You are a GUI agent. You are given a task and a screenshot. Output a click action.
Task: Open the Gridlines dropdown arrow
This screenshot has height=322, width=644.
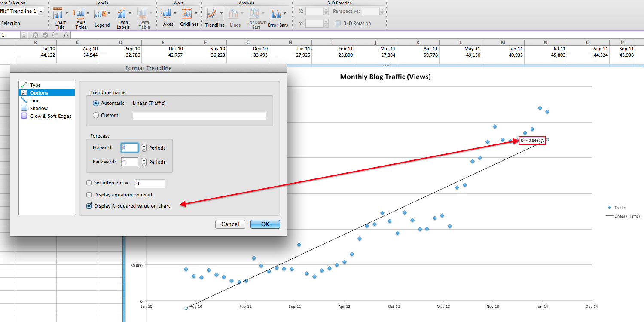(x=196, y=14)
